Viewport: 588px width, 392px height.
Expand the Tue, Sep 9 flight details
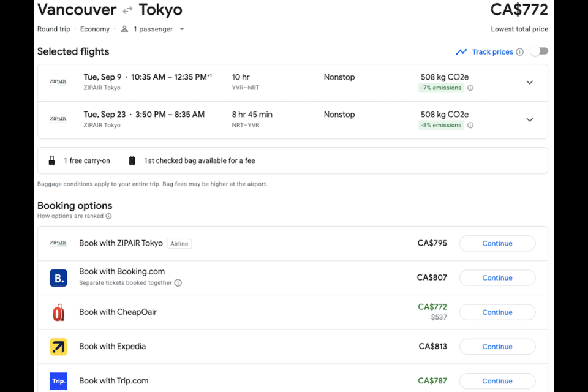point(529,83)
